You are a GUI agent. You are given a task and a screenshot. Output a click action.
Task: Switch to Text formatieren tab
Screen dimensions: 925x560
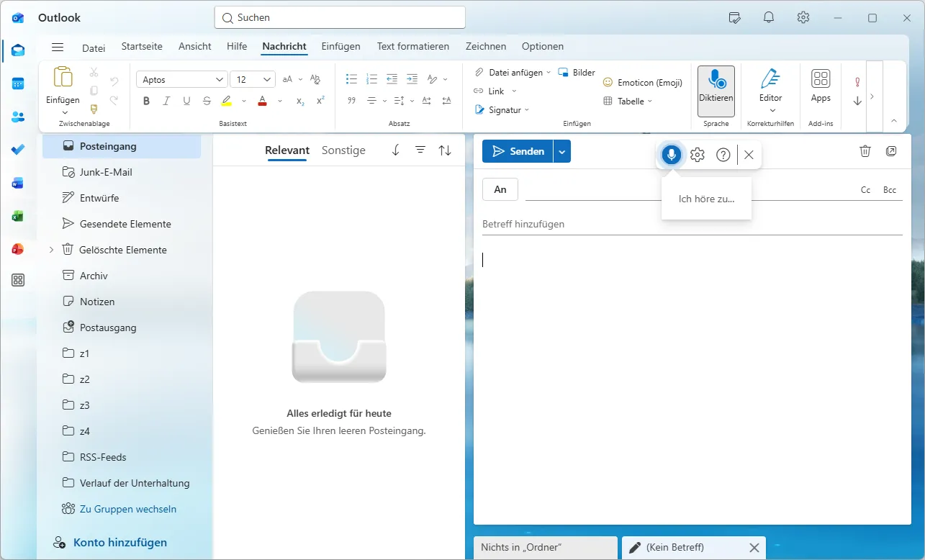[413, 46]
